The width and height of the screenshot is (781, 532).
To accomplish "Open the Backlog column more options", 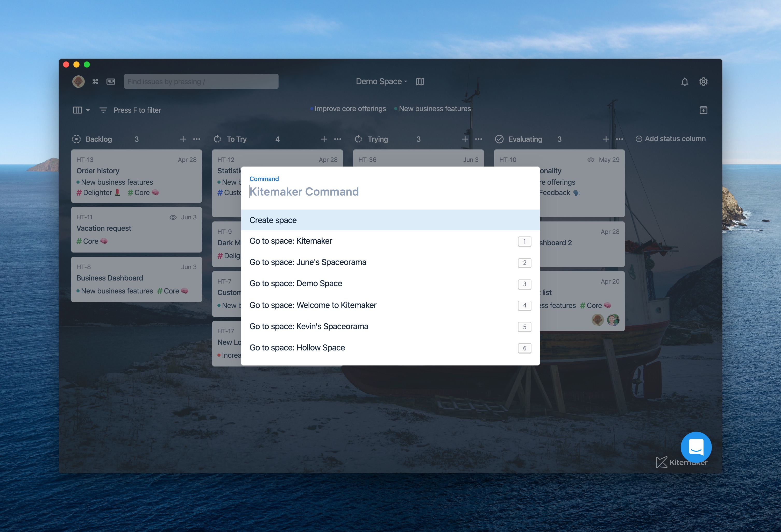I will tap(197, 139).
